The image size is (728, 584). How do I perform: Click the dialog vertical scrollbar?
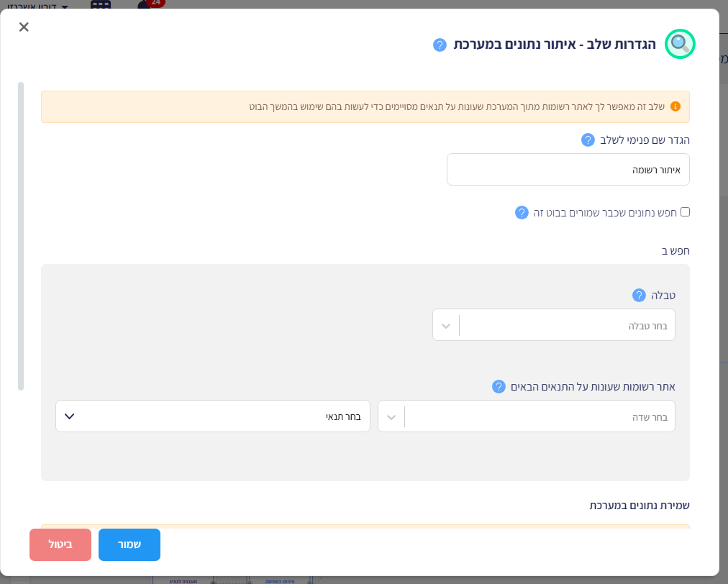(x=21, y=237)
